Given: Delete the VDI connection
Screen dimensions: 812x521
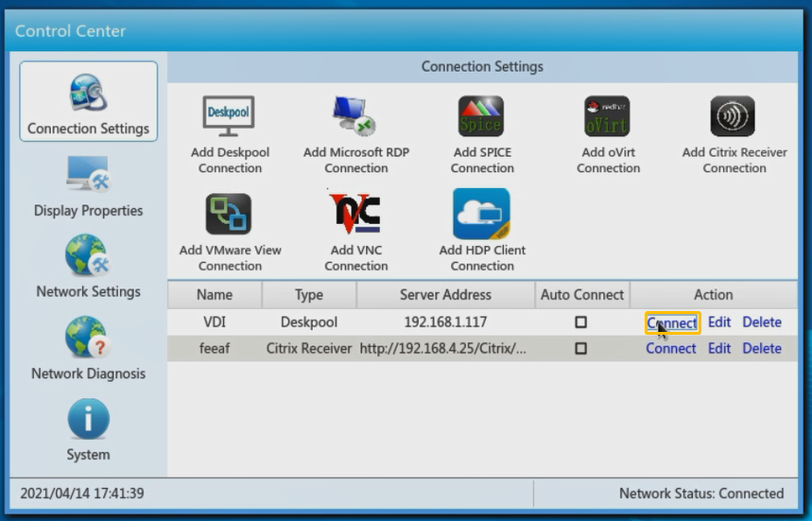Looking at the screenshot, I should 762,322.
